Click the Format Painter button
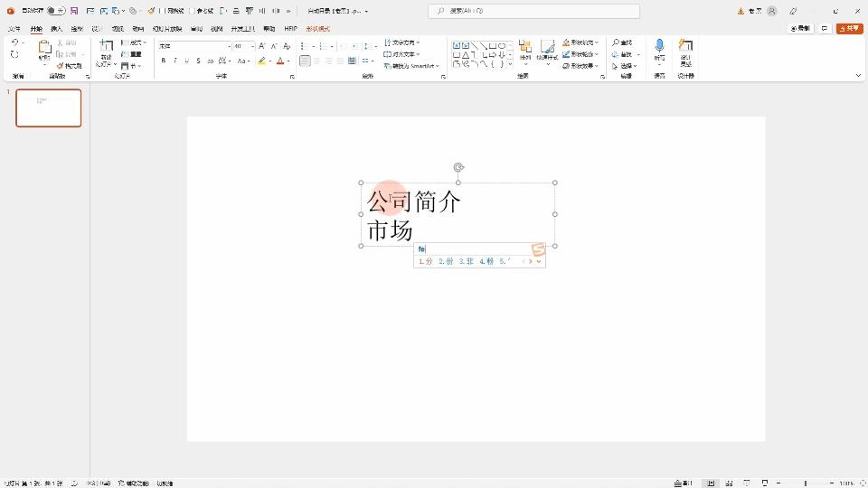This screenshot has width=868, height=488. point(69,66)
